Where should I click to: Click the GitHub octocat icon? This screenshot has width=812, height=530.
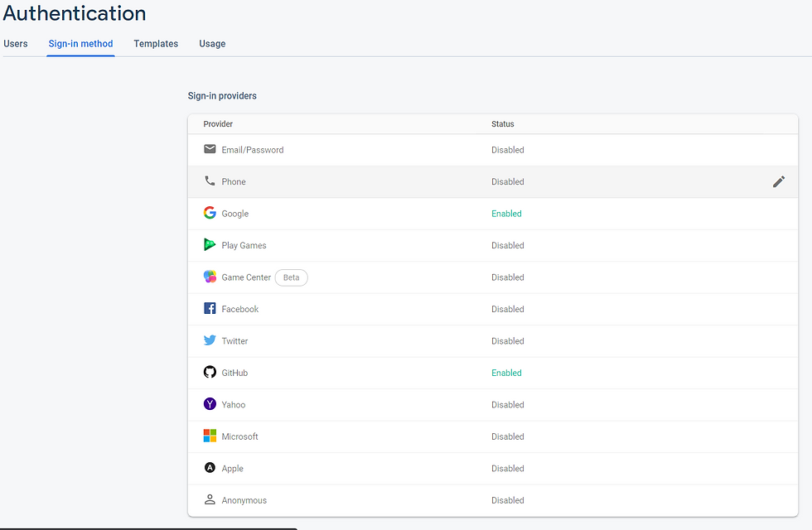[210, 372]
